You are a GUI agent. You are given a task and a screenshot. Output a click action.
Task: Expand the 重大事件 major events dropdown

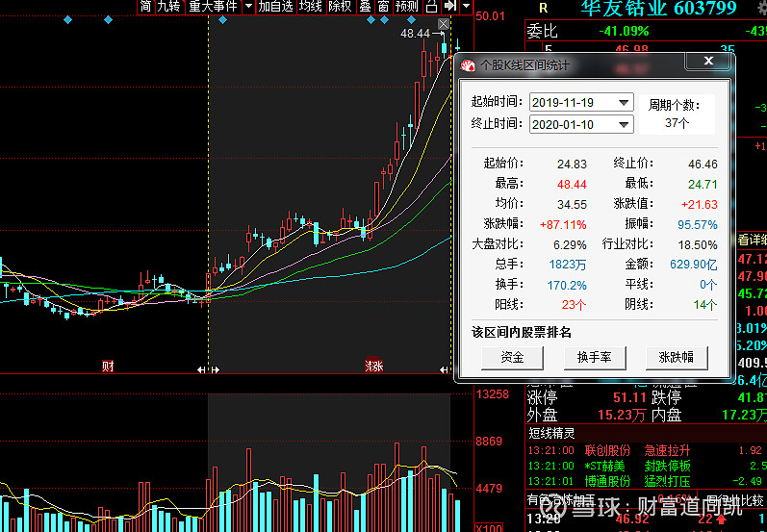point(248,7)
